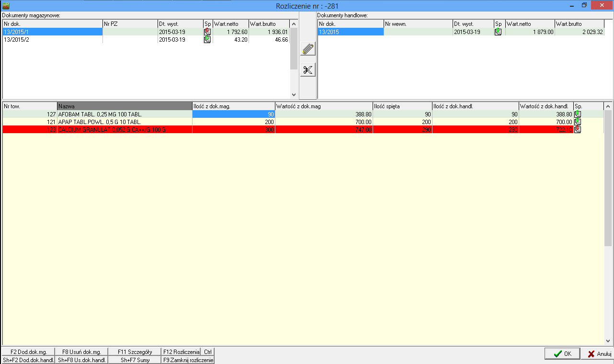Toggle the Ctrl modifier button
This screenshot has height=364, width=614.
coord(207,352)
